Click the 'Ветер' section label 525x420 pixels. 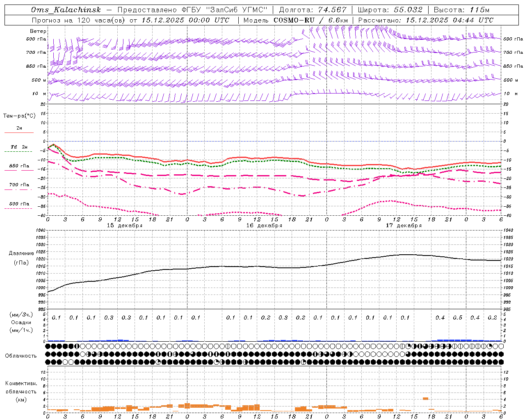(x=38, y=31)
